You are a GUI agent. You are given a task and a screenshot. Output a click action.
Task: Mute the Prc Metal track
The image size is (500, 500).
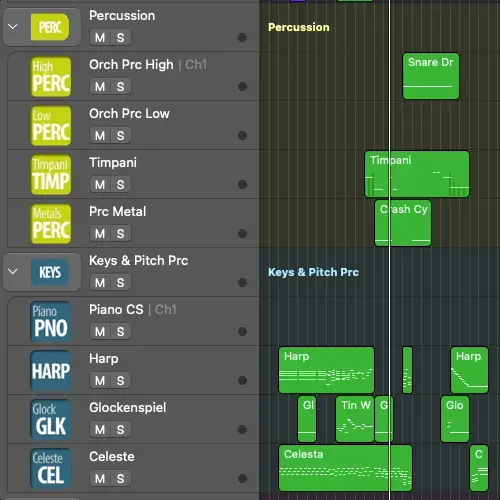(x=100, y=234)
